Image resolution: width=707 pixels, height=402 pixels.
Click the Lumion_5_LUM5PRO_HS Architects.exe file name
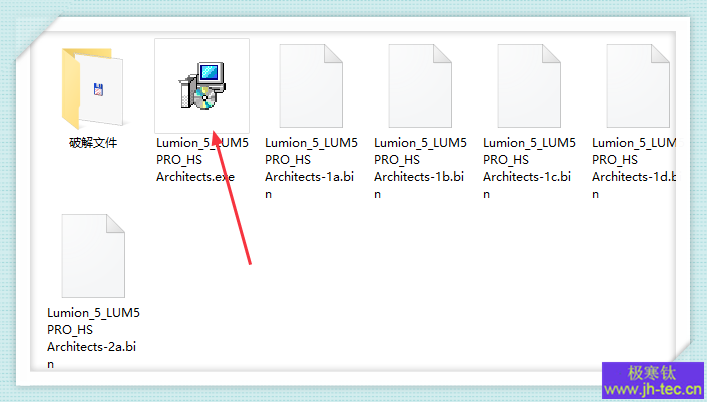[202, 160]
